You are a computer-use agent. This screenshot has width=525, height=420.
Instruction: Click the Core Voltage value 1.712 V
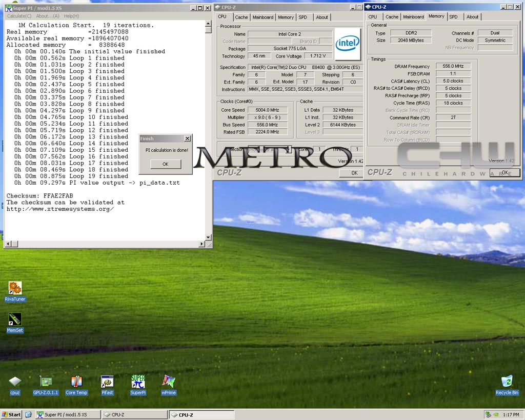click(318, 56)
